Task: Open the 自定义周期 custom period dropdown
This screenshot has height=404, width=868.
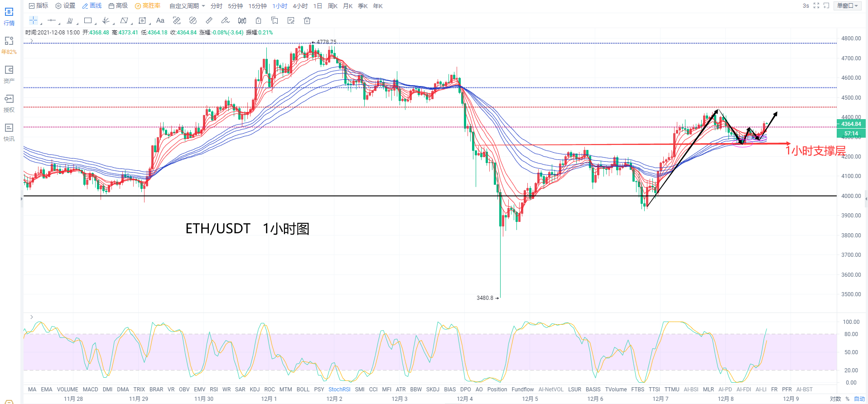Action: pos(187,6)
